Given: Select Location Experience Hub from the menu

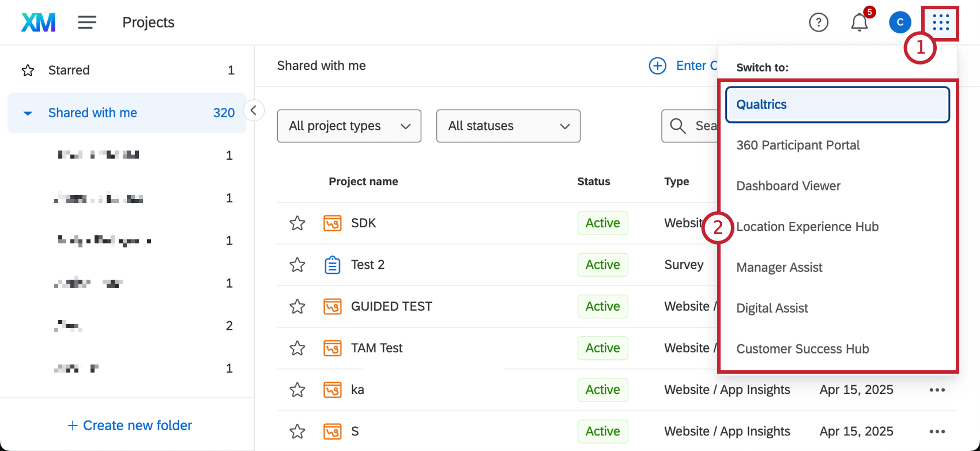Looking at the screenshot, I should tap(807, 227).
